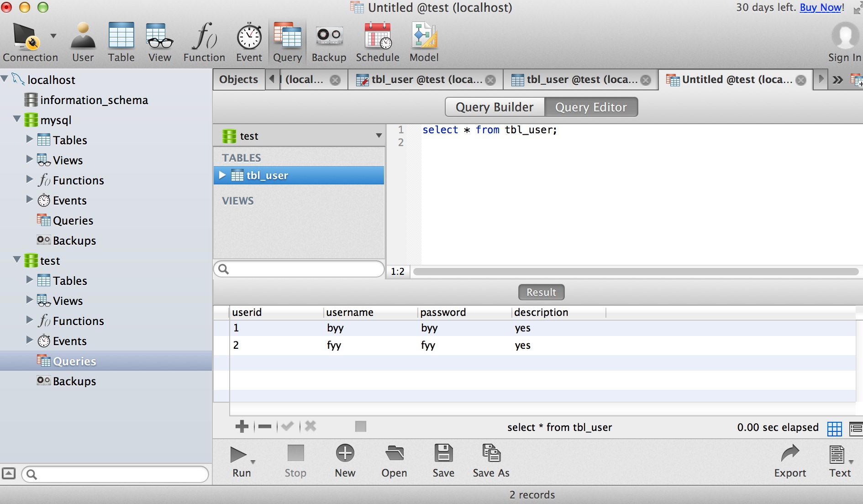Image resolution: width=863 pixels, height=504 pixels.
Task: Select the Query toolbar icon
Action: 287,42
